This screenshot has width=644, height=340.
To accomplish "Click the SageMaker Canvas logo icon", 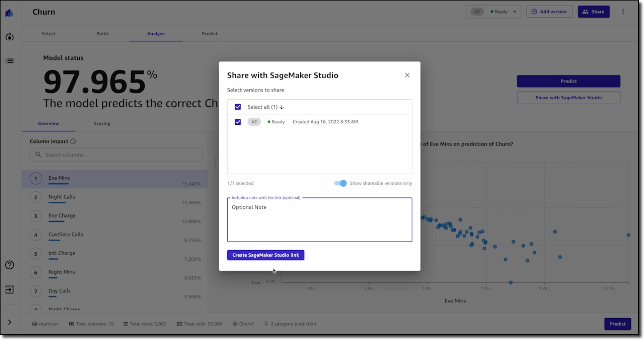I will tap(9, 13).
